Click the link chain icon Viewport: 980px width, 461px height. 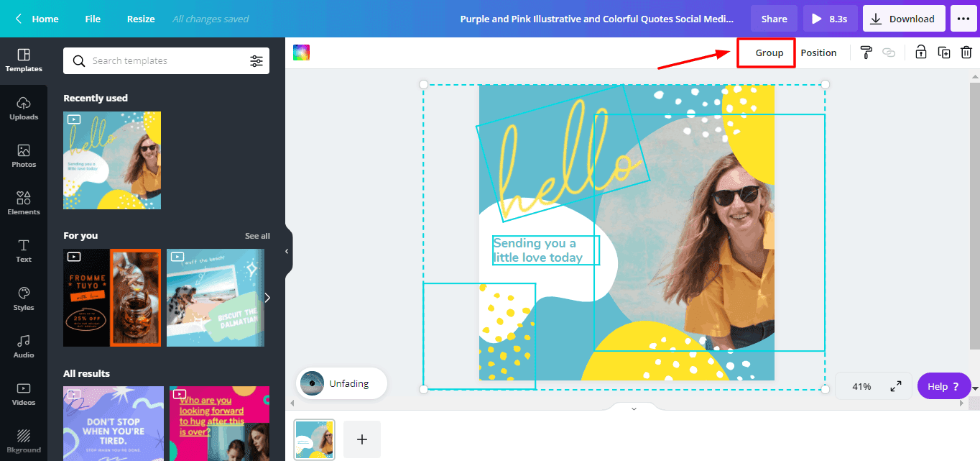point(889,53)
